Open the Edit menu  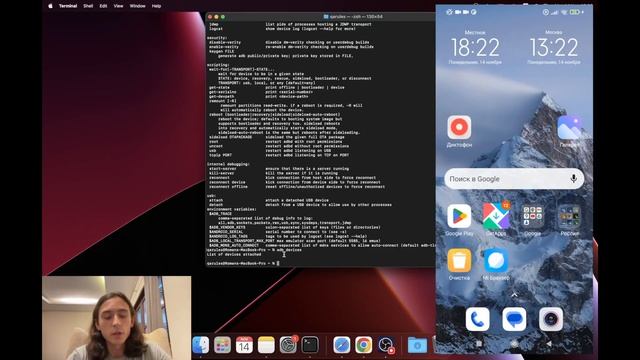103,6
